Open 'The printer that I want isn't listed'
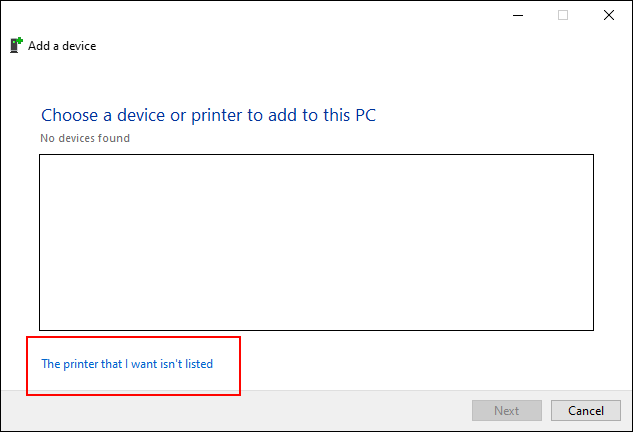Image resolution: width=633 pixels, height=432 pixels. pyautogui.click(x=127, y=364)
